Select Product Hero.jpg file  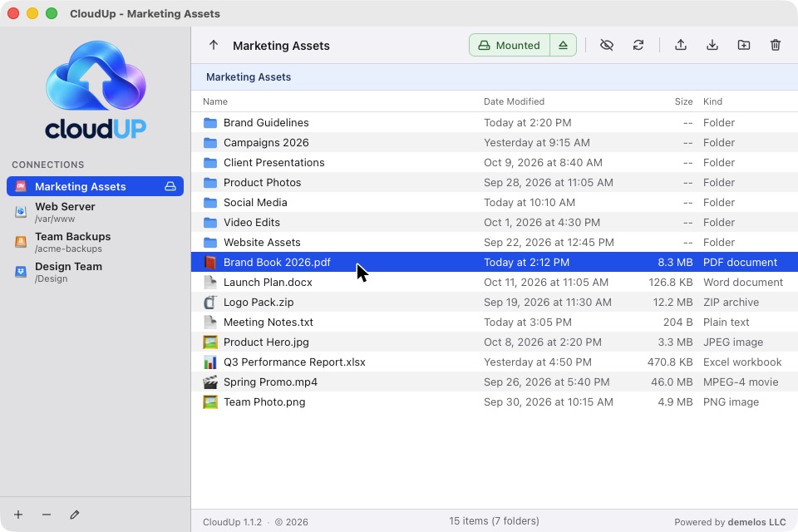coord(494,342)
